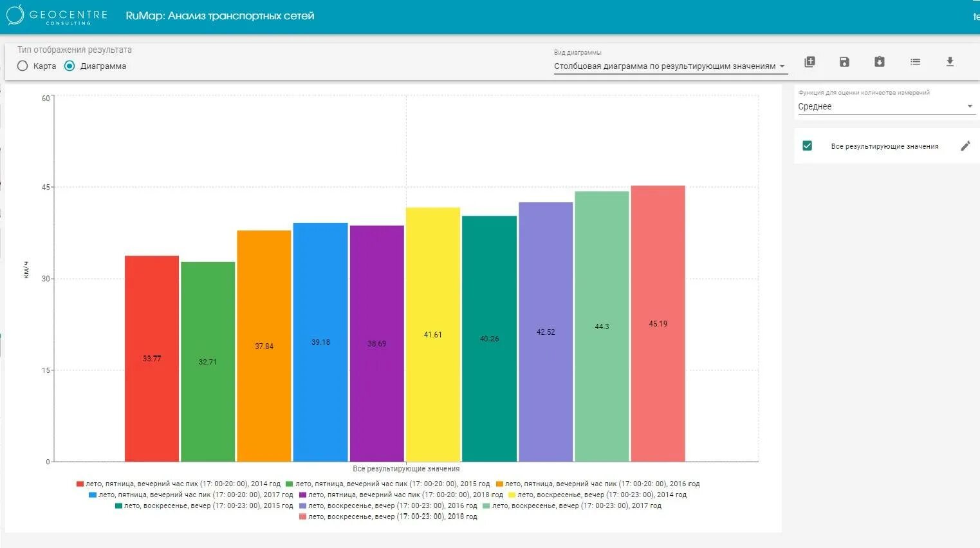
Task: Click the teal bar labeled 40.26
Action: pos(489,339)
